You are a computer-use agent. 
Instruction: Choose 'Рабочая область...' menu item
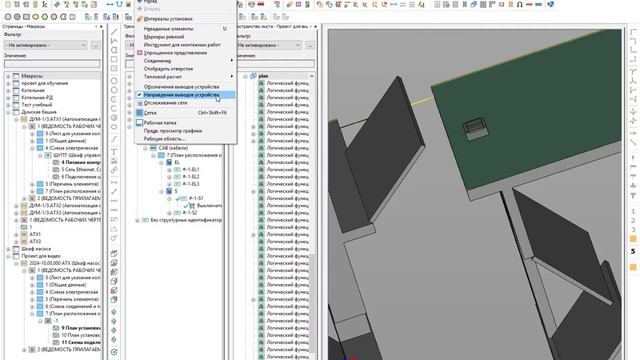point(185,139)
